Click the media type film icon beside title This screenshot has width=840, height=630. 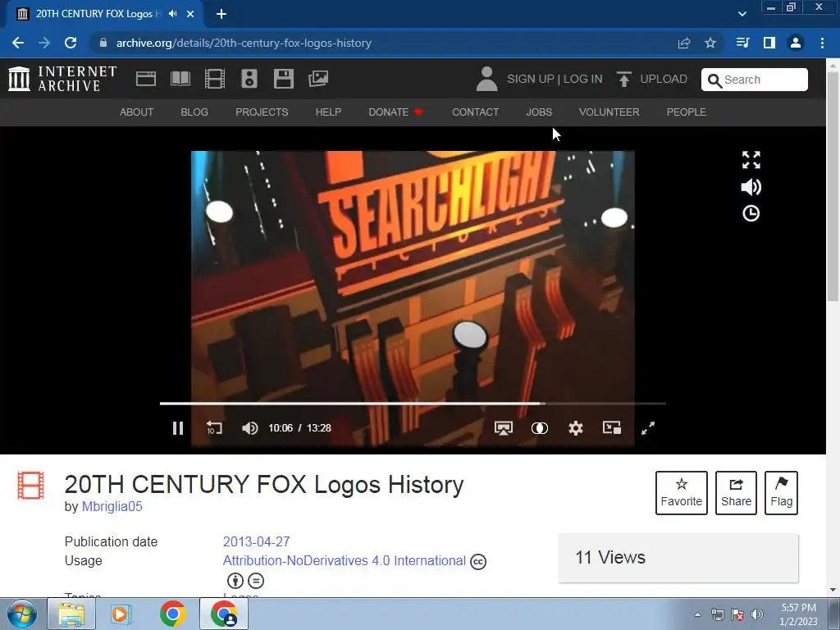coord(30,486)
